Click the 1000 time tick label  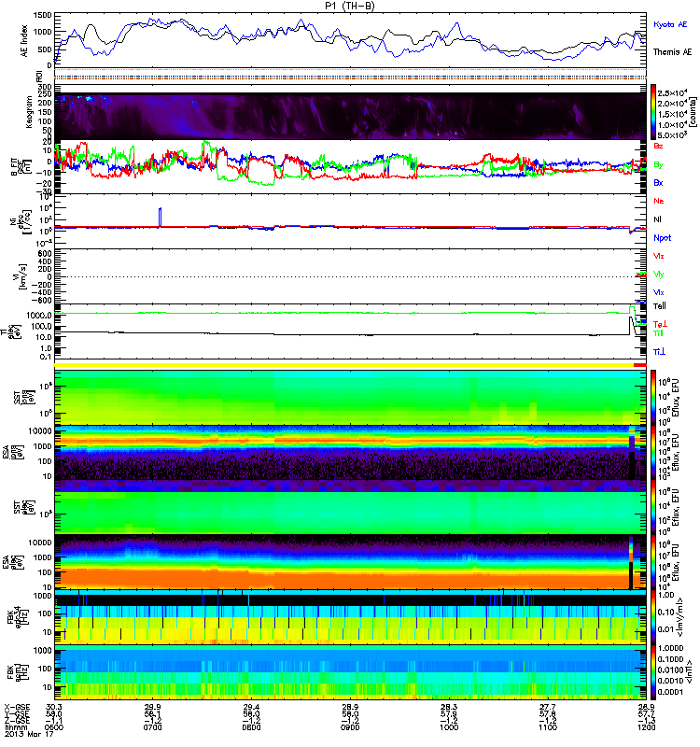pyautogui.click(x=449, y=727)
